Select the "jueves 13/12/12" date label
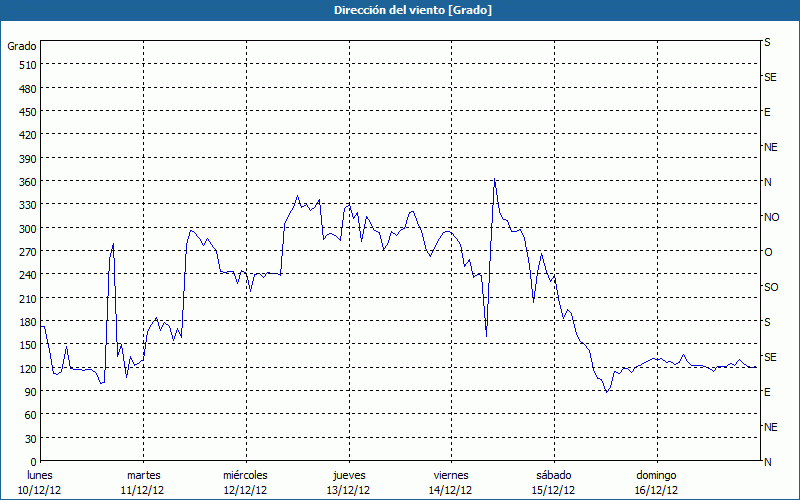 click(348, 482)
